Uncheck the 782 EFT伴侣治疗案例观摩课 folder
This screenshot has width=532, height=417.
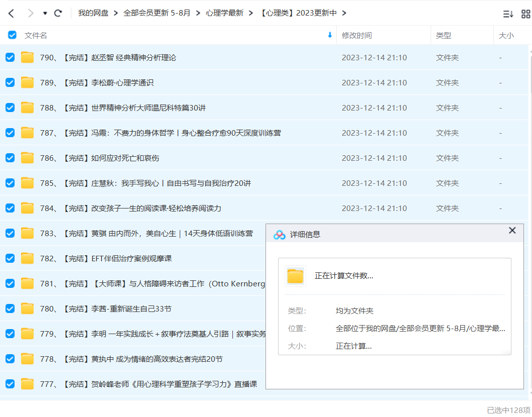pos(10,258)
